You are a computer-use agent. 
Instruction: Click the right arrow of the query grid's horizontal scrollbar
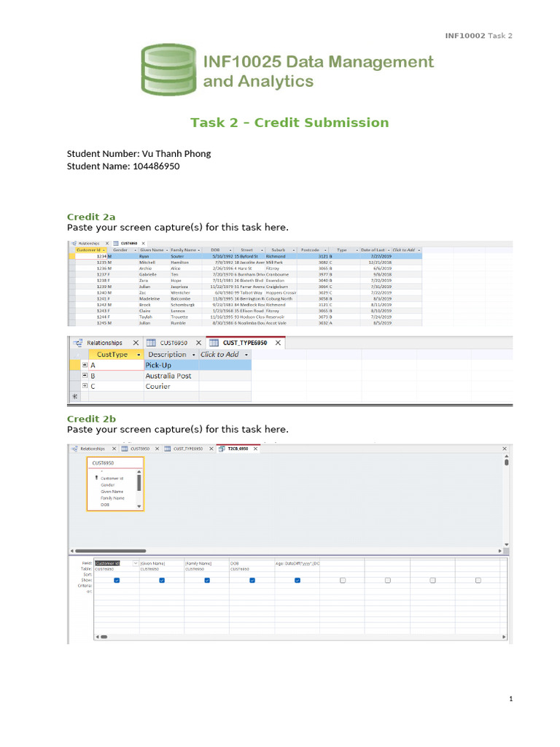point(504,636)
